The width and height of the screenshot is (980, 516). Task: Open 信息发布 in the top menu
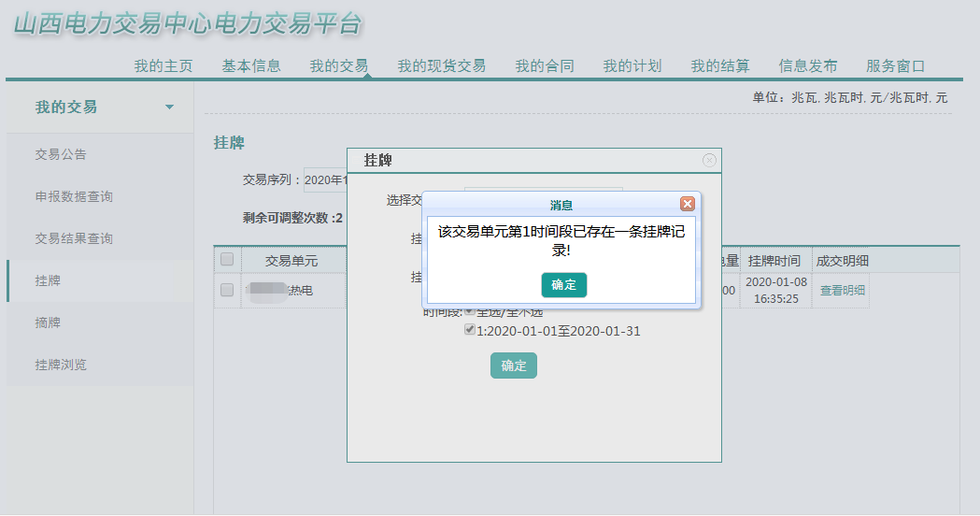tap(807, 66)
